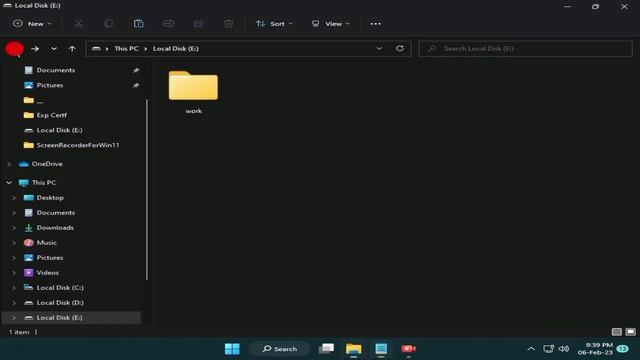Click the Refresh button
This screenshot has height=360, width=640.
tap(400, 49)
